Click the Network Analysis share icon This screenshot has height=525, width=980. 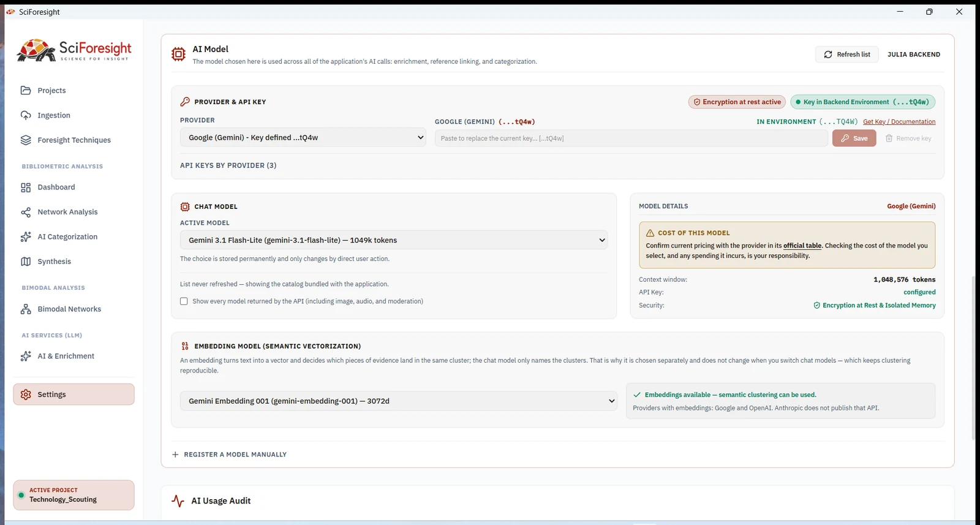point(26,212)
